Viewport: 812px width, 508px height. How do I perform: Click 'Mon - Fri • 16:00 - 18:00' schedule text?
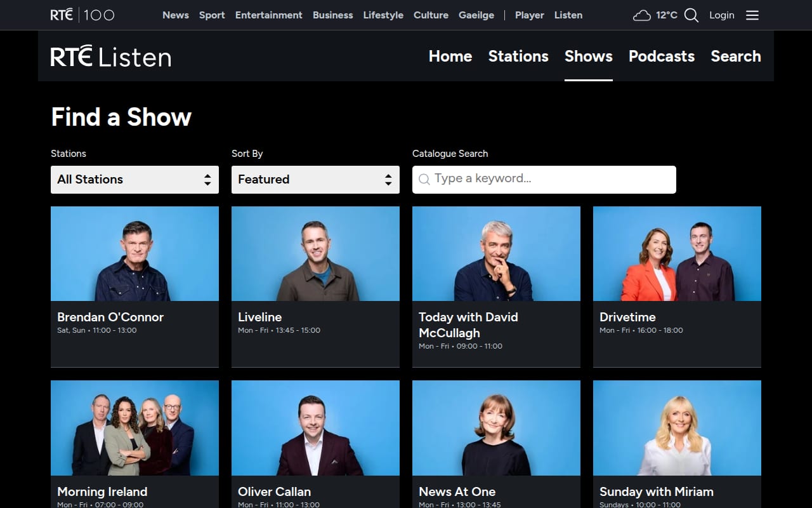coord(641,330)
